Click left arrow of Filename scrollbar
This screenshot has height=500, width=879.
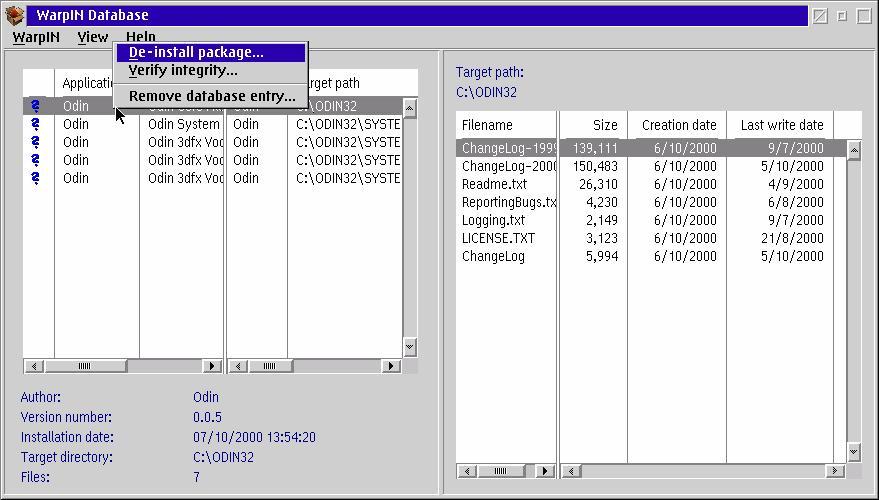tap(466, 471)
